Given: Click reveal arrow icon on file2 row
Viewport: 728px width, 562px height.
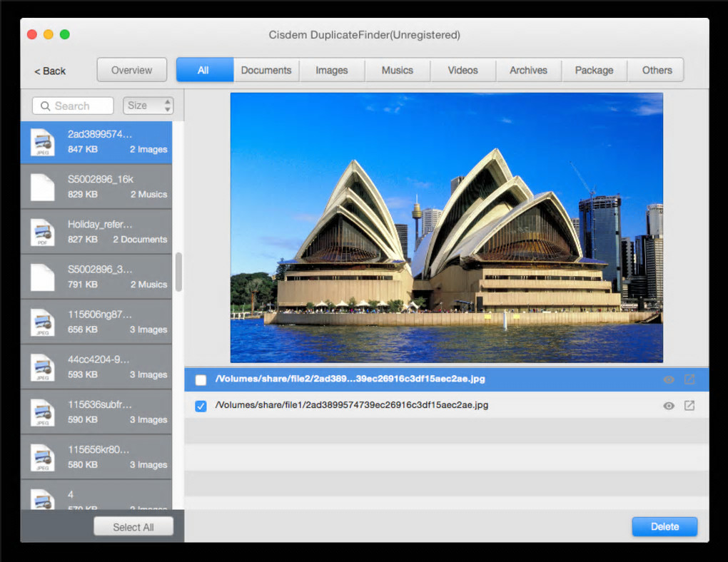Looking at the screenshot, I should (689, 379).
